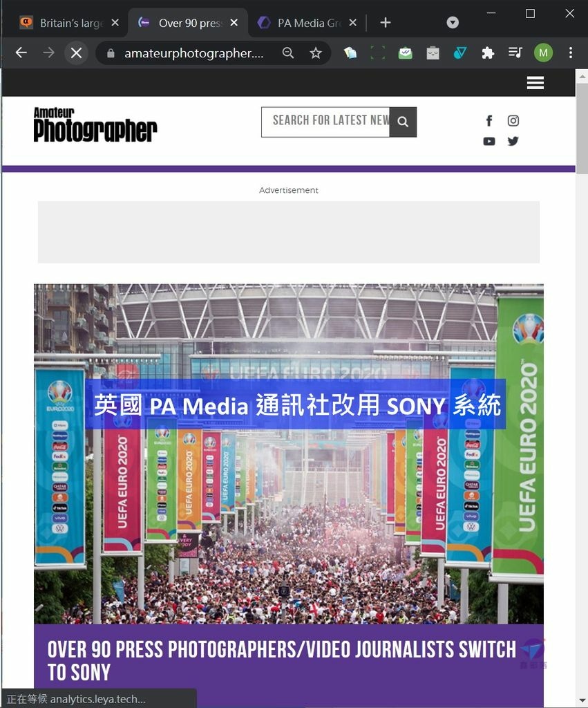This screenshot has width=588, height=708.
Task: Submit search with the magnifier button
Action: pyautogui.click(x=403, y=122)
